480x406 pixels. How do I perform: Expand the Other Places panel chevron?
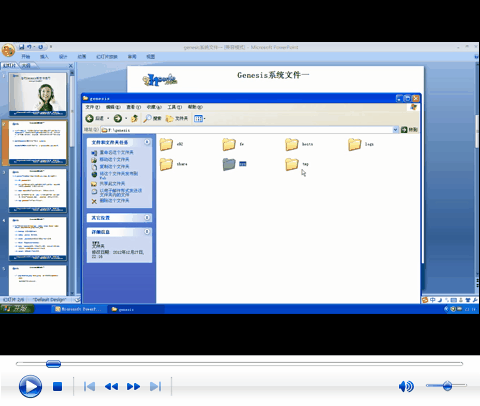pos(147,218)
